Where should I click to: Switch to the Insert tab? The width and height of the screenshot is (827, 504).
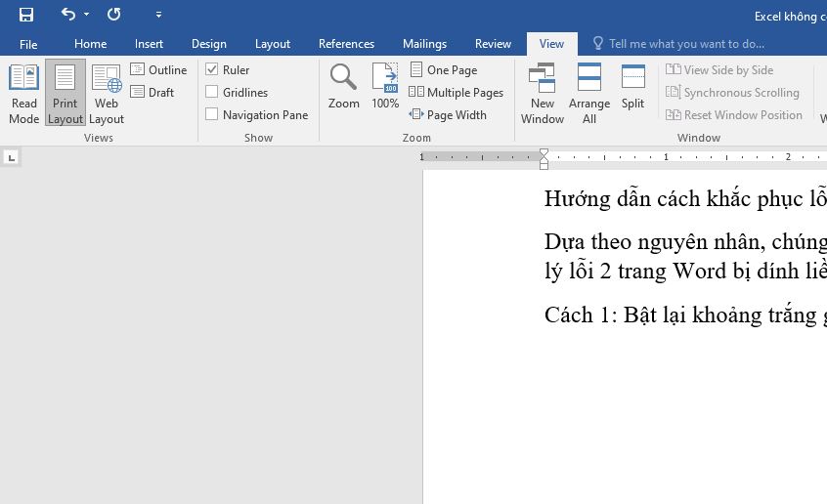coord(149,44)
